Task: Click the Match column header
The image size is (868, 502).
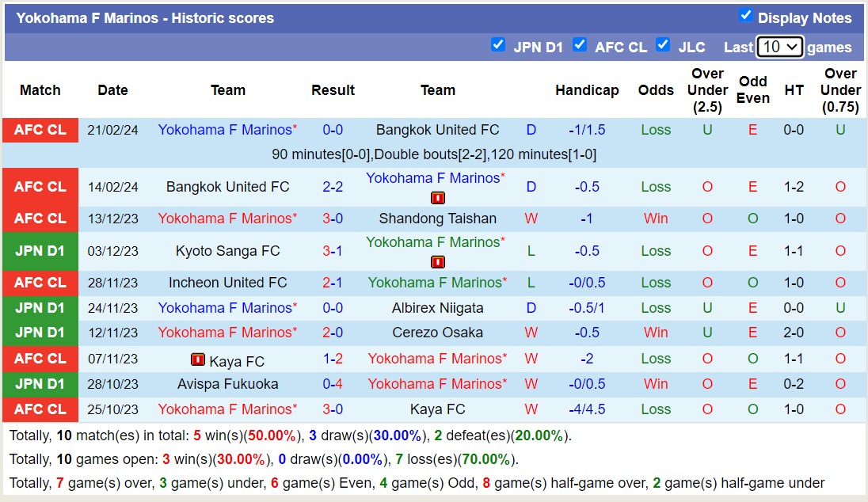Action: click(40, 90)
